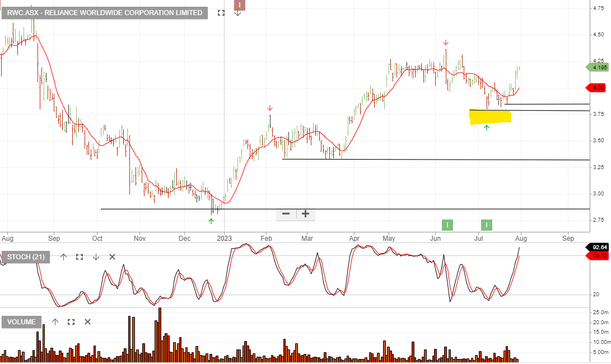
Task: Zoom in using the plus button
Action: coord(305,214)
